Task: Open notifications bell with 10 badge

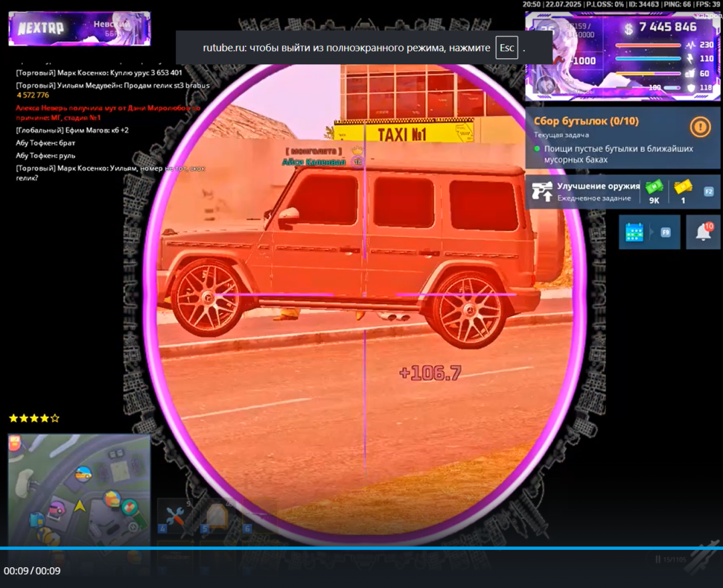Action: (704, 232)
